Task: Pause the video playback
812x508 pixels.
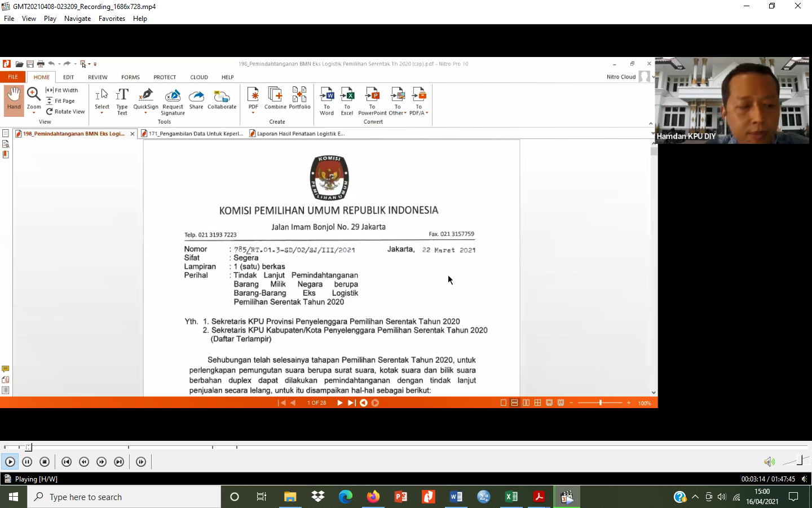Action: [27, 462]
